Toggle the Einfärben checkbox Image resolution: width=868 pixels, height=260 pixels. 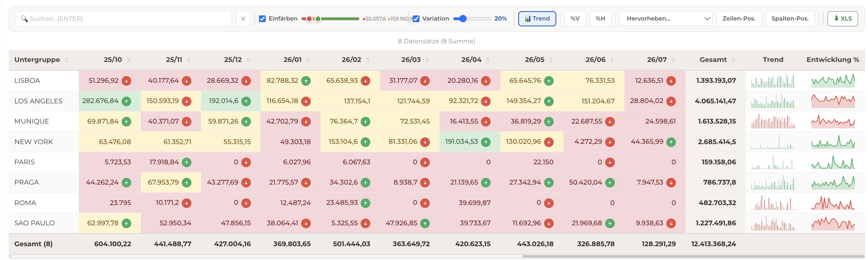tap(262, 19)
